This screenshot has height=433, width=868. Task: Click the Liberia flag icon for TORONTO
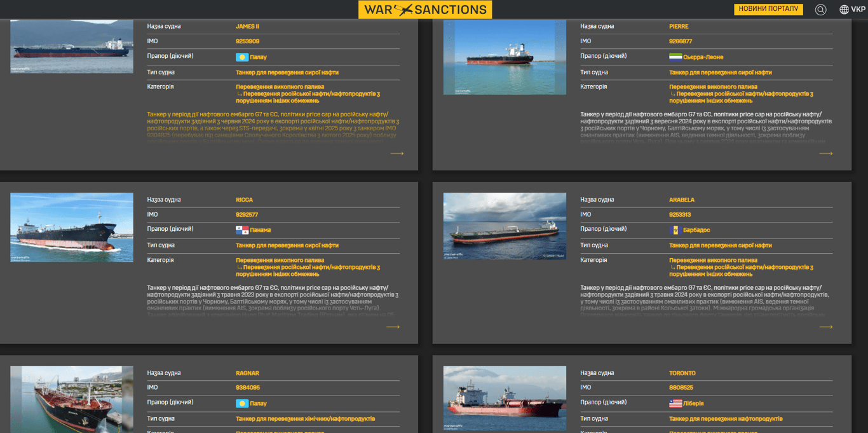click(x=675, y=404)
